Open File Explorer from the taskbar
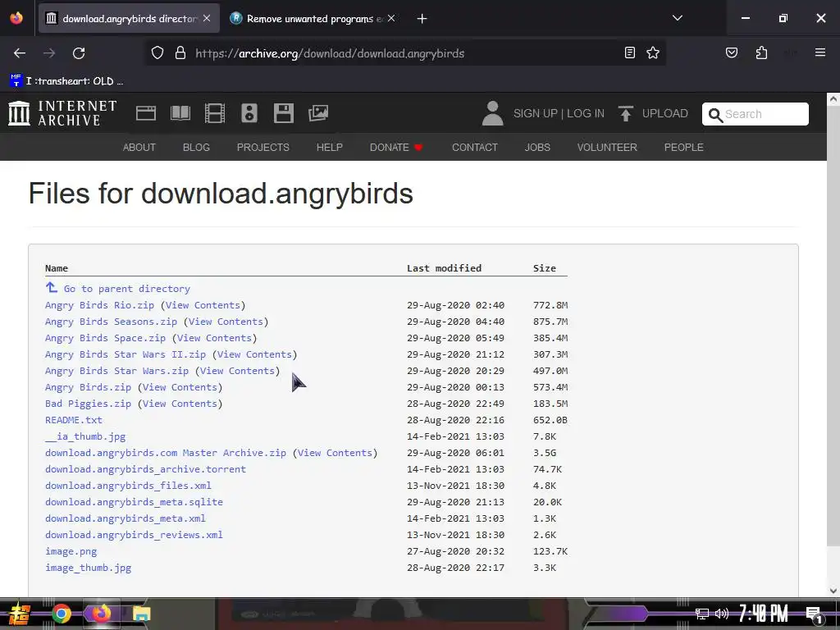 pos(141,614)
